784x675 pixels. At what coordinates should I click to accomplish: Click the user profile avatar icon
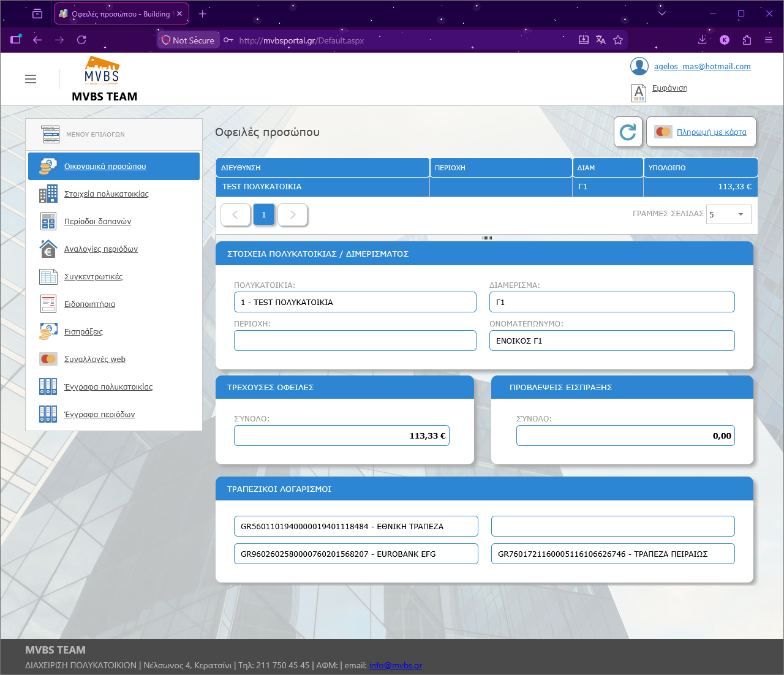point(639,66)
